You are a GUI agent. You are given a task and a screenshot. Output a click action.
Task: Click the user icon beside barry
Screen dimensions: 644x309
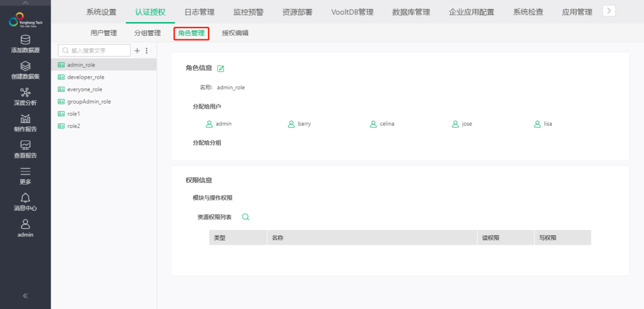(291, 124)
